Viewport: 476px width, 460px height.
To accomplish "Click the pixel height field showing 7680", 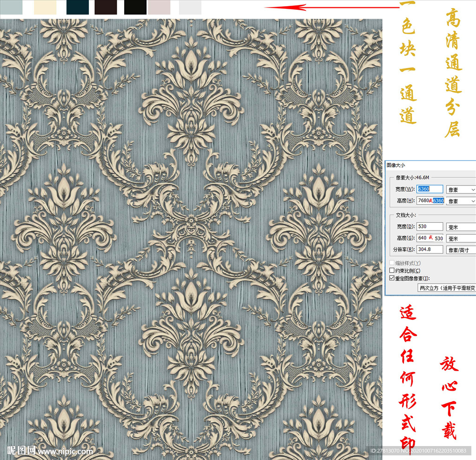I will [x=430, y=200].
